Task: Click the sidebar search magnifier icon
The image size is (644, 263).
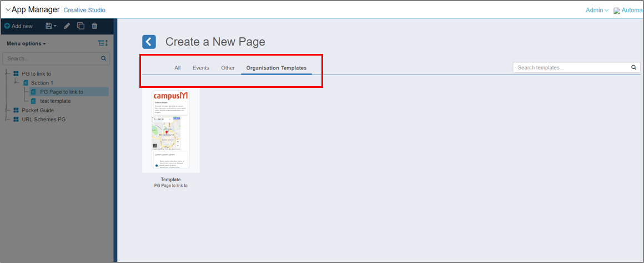Action: [103, 58]
